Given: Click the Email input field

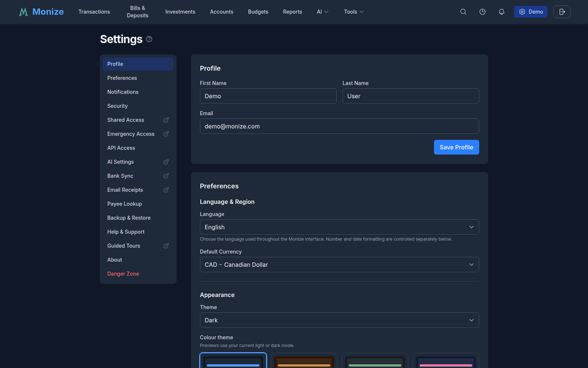Looking at the screenshot, I should pos(340,126).
